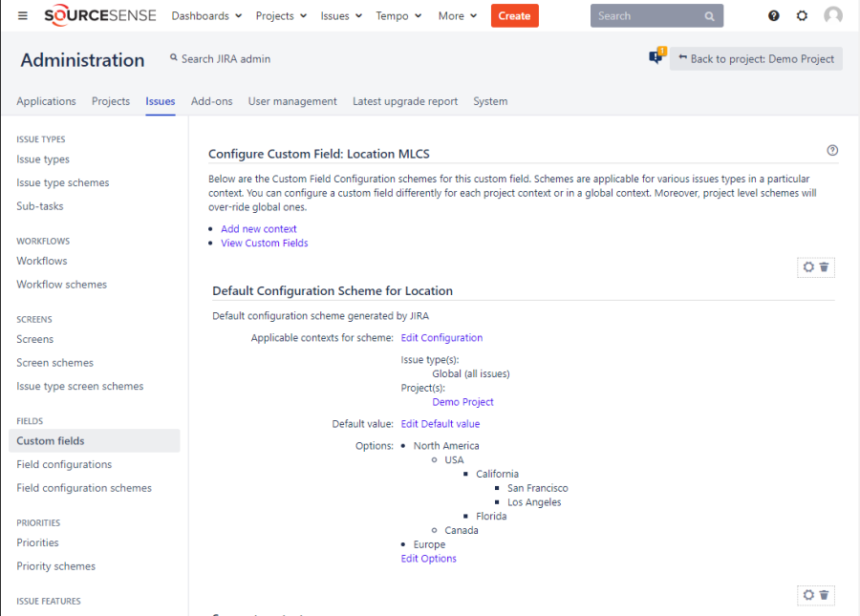Expand the Projects dropdown in top bar

tap(281, 16)
